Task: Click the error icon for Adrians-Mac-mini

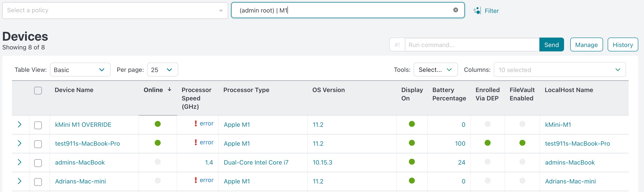Action: pos(196,180)
